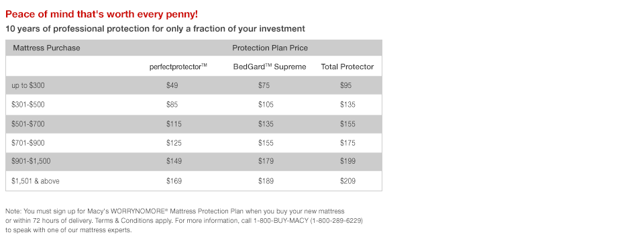Click the 'up to $300' row label

click(x=28, y=85)
